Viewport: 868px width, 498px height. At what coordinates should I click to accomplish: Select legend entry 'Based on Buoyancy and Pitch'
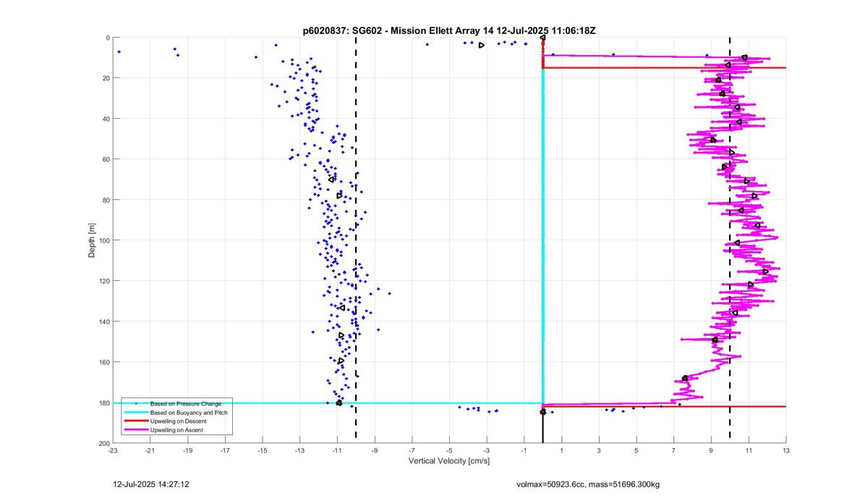pos(188,412)
